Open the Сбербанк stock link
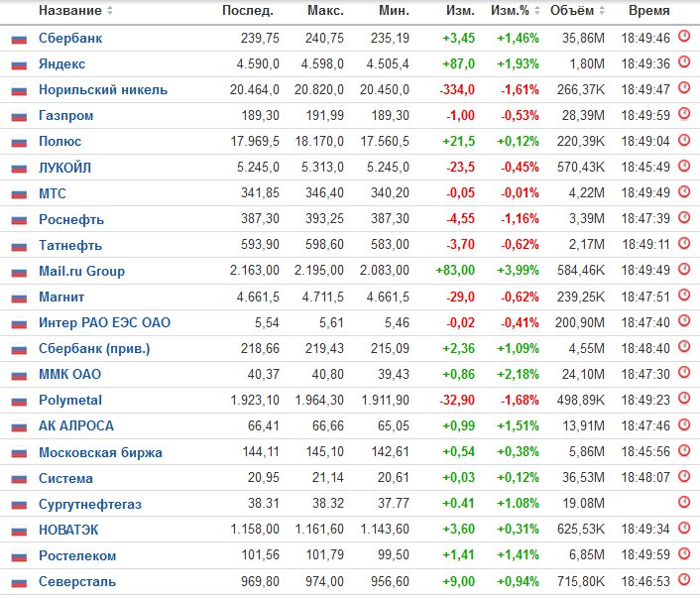This screenshot has width=700, height=599. pos(70,39)
